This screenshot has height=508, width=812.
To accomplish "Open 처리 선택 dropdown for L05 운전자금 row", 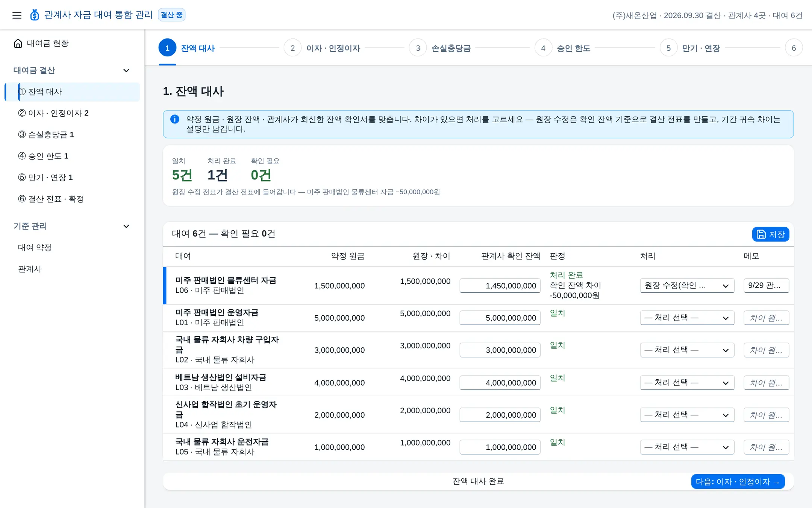I will pos(687,447).
